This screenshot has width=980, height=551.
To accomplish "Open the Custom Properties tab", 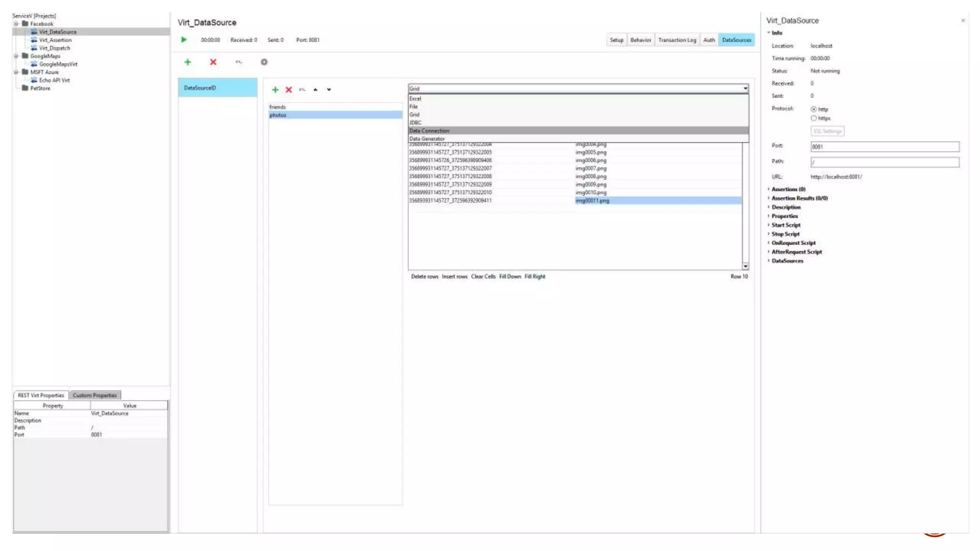I will [x=95, y=395].
